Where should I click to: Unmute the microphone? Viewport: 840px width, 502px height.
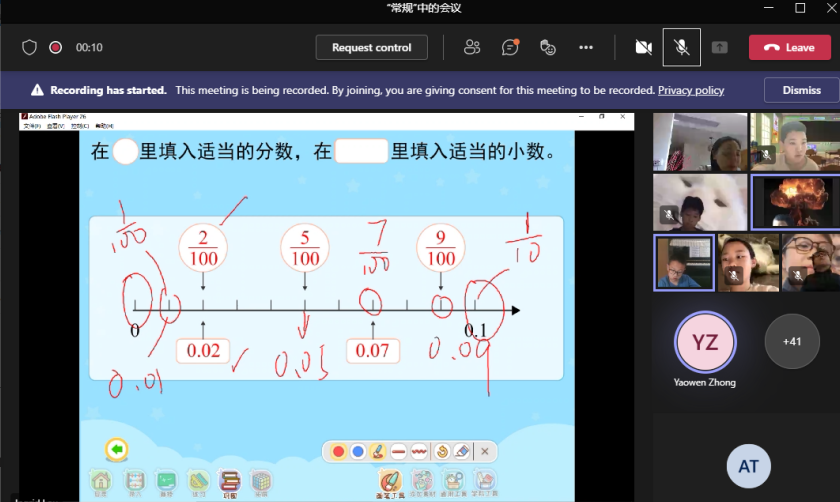pyautogui.click(x=681, y=47)
